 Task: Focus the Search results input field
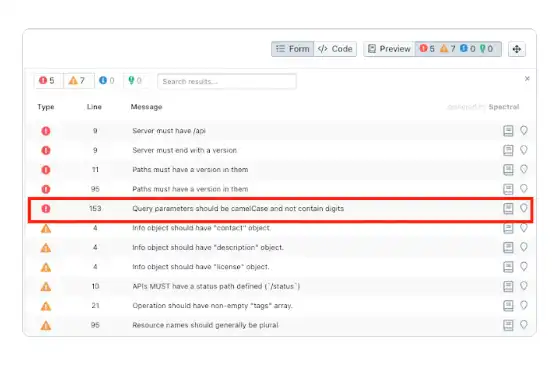point(227,81)
